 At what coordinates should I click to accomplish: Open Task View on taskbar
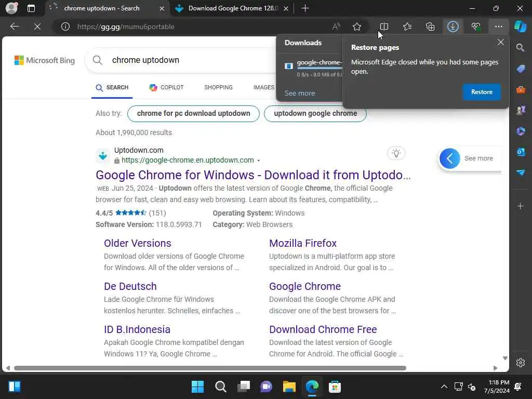(x=243, y=387)
